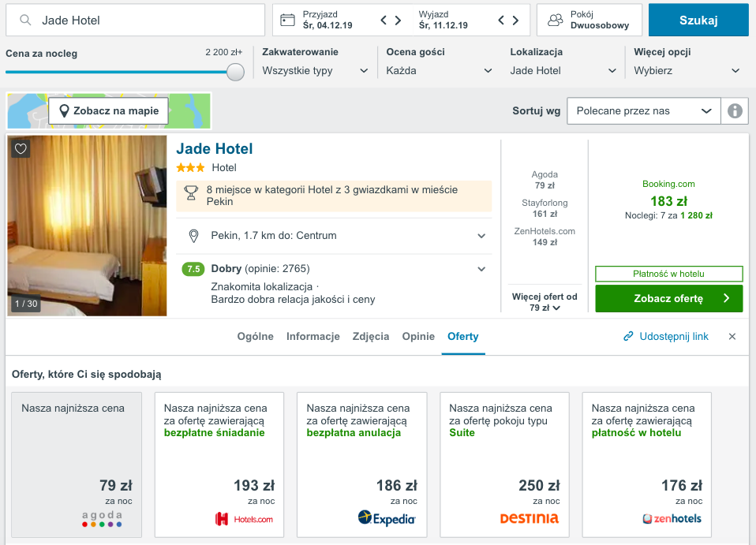Image resolution: width=756 pixels, height=545 pixels.
Task: Click the green Zobacz ofertę button
Action: [668, 299]
